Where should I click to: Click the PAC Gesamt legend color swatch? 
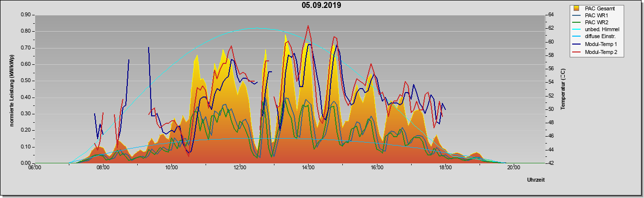pyautogui.click(x=577, y=8)
